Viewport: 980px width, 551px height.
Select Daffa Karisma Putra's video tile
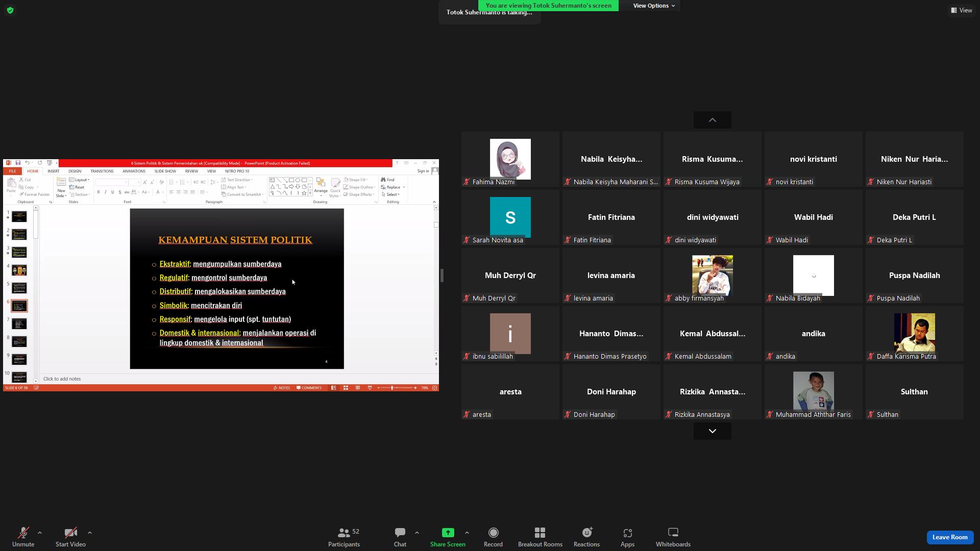pyautogui.click(x=915, y=334)
